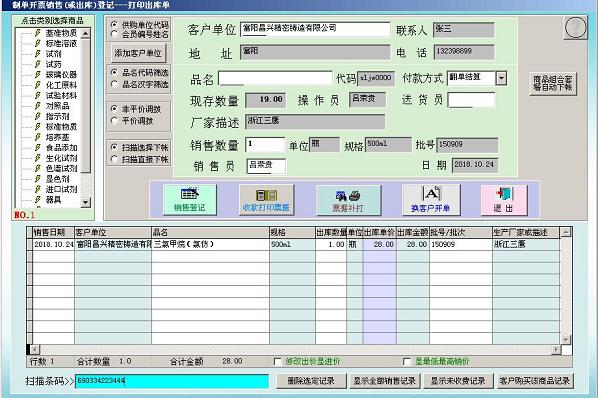The height and width of the screenshot is (398, 598).
Task: Click the 2018.10.24 date cell in first row
Action: (x=53, y=244)
